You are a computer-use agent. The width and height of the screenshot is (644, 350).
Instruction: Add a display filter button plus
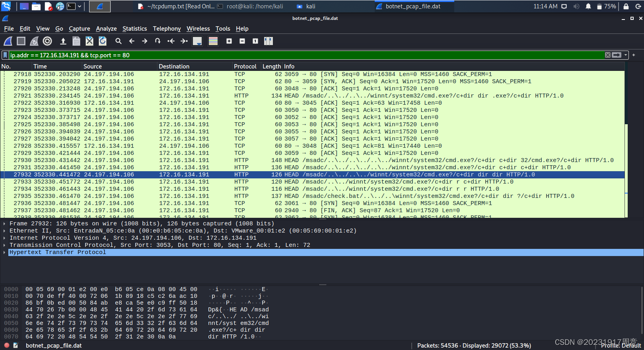[634, 55]
